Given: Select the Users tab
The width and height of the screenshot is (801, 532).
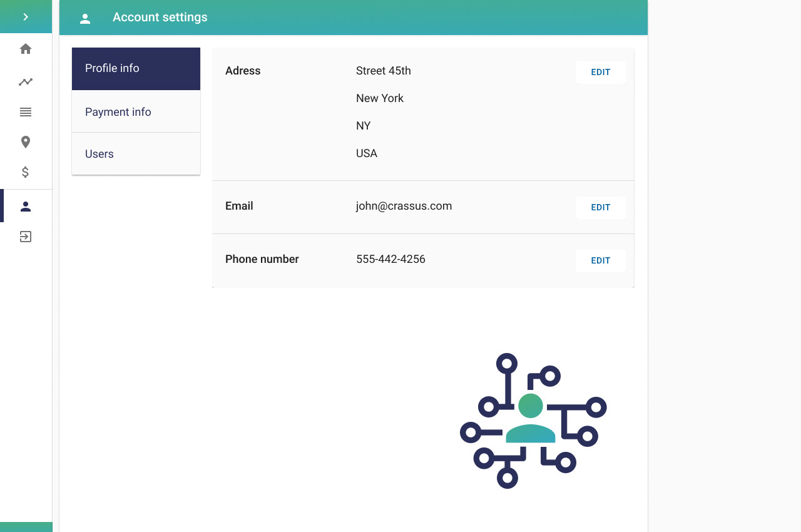Looking at the screenshot, I should click(x=136, y=154).
